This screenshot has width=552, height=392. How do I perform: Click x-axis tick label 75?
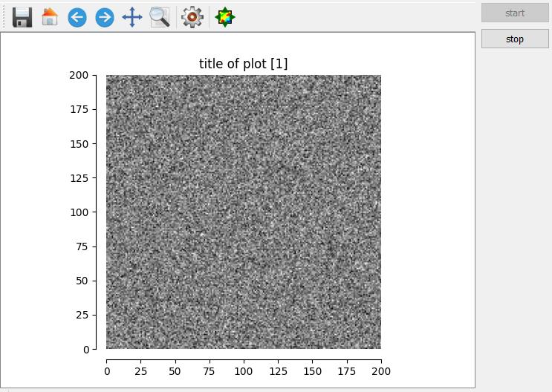(209, 371)
